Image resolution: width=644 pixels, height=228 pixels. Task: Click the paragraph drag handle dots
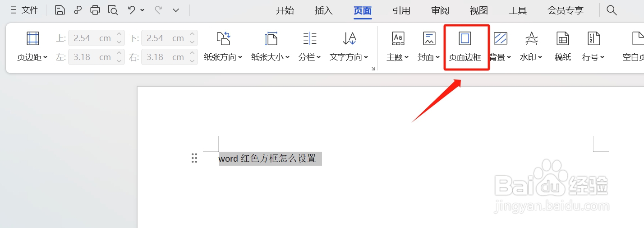[194, 158]
